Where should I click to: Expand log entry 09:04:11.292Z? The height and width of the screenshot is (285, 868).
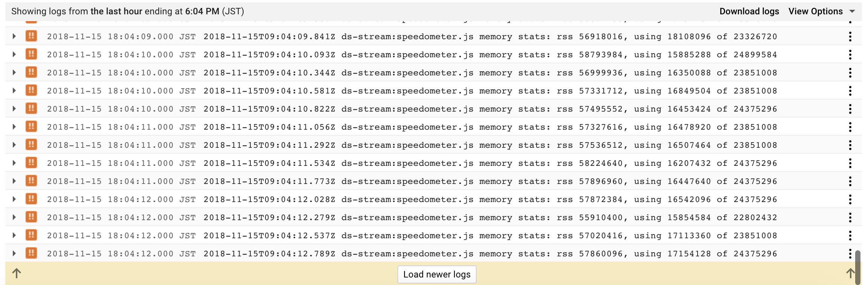coord(14,145)
